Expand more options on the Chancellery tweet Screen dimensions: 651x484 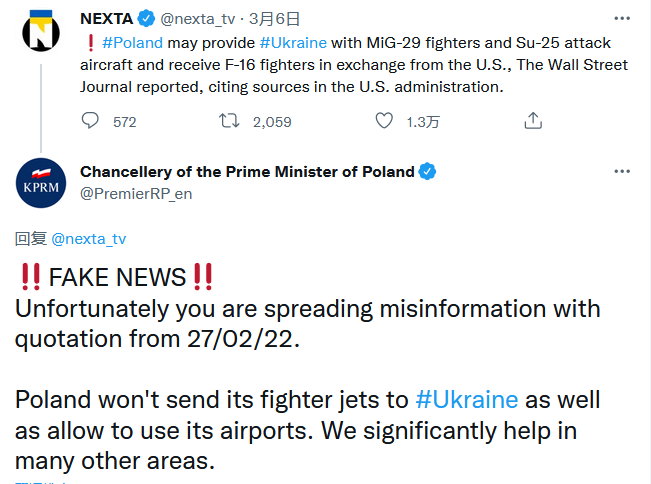click(x=622, y=171)
